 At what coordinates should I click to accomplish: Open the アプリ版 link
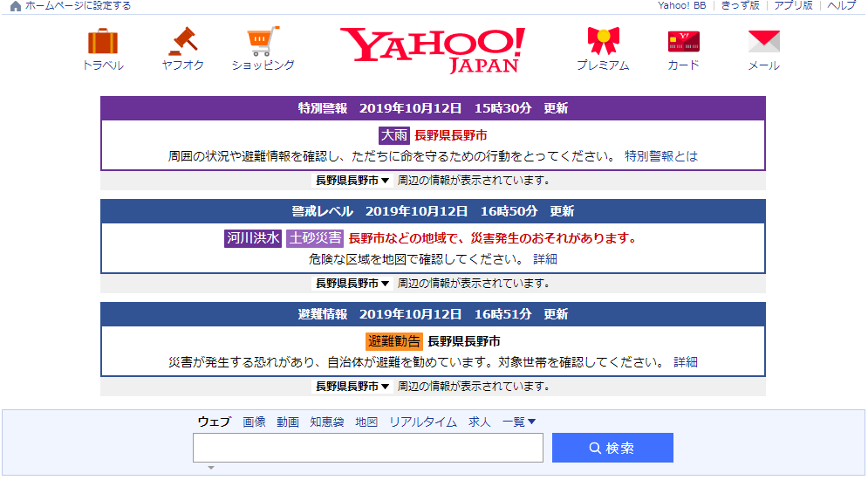[793, 5]
